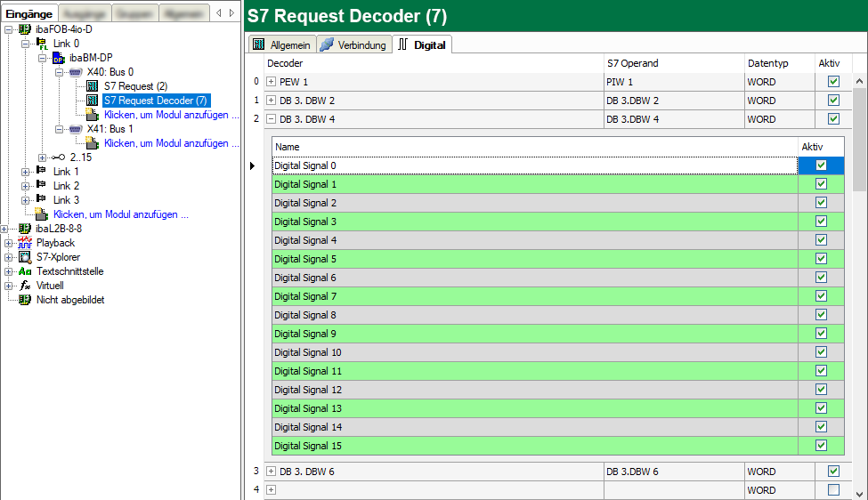Toggle Aktiv checkbox for PEW 1 row
Viewport: 868px width, 500px height.
[833, 82]
